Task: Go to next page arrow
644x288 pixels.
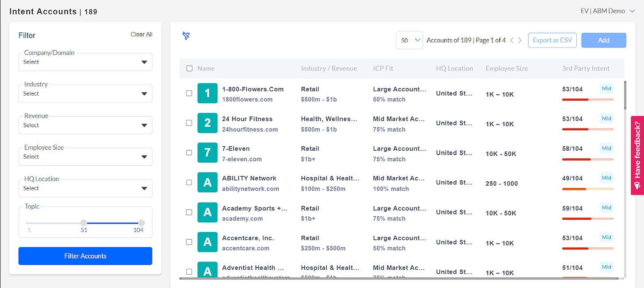Action: tap(520, 40)
